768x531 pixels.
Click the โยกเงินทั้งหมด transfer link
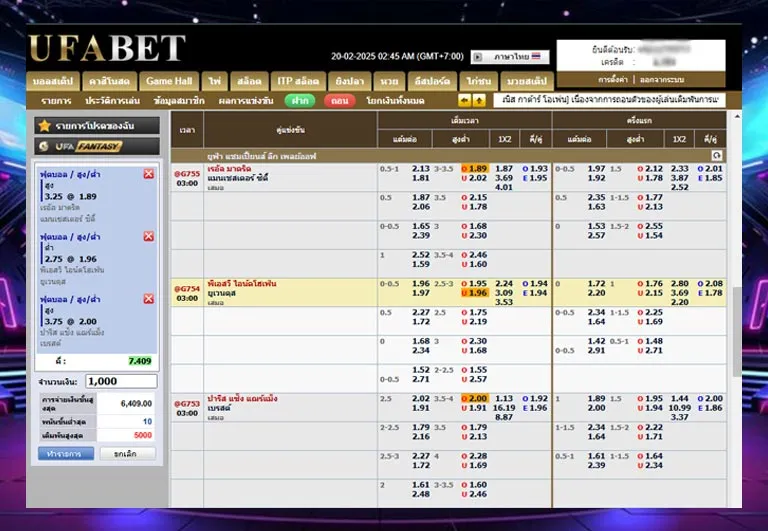coord(395,101)
